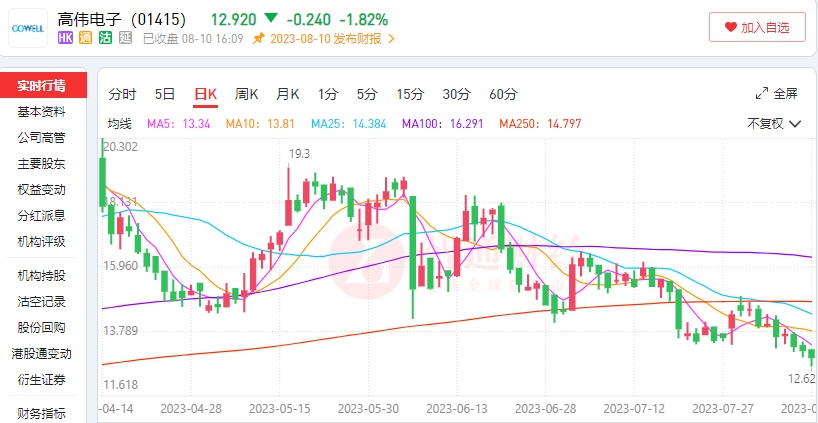The width and height of the screenshot is (818, 423).
Task: Click the 19.3 high price label on chart
Action: point(300,153)
